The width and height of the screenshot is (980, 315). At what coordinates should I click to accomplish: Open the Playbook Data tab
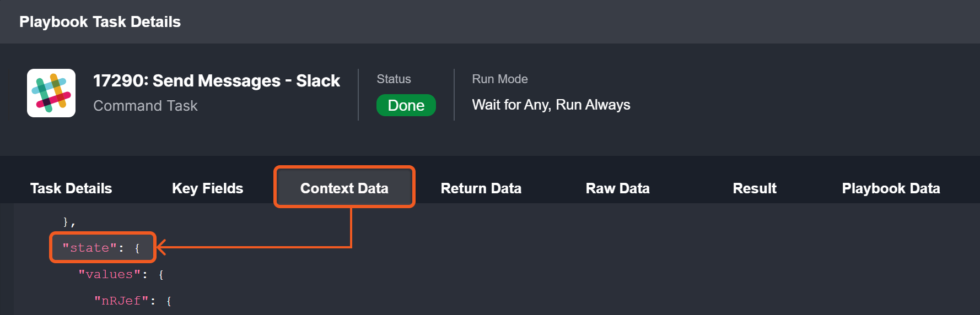tap(891, 188)
